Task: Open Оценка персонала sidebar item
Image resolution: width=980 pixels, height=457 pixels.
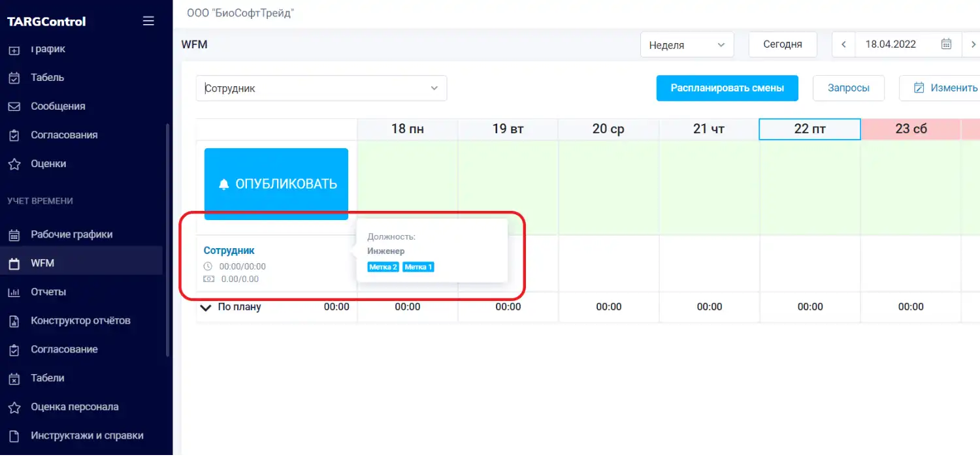Action: pyautogui.click(x=74, y=407)
